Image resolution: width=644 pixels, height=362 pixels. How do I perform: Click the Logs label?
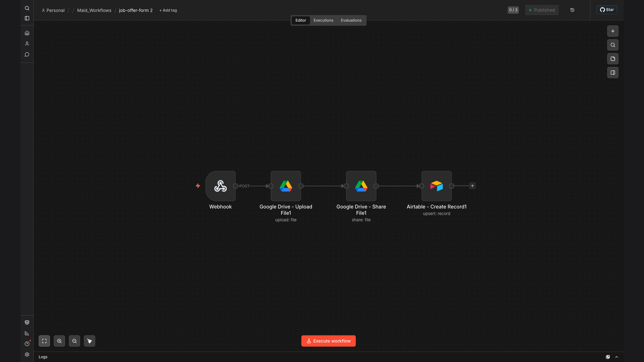pos(43,357)
